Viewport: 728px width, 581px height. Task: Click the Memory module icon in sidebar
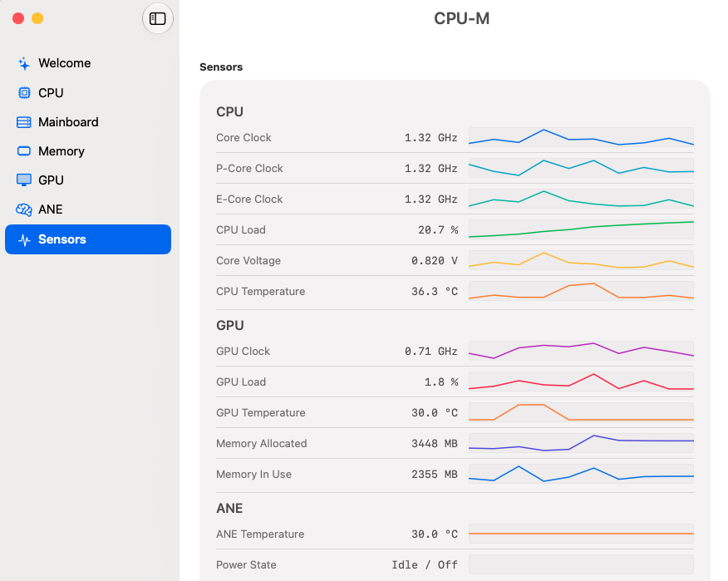tap(23, 151)
